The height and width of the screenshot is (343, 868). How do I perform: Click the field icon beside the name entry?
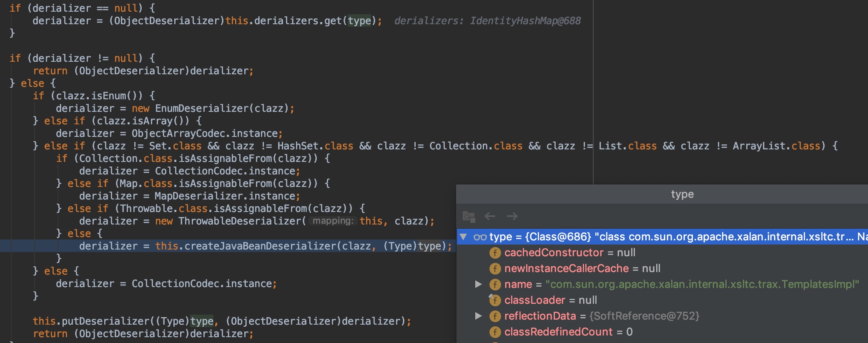[495, 285]
